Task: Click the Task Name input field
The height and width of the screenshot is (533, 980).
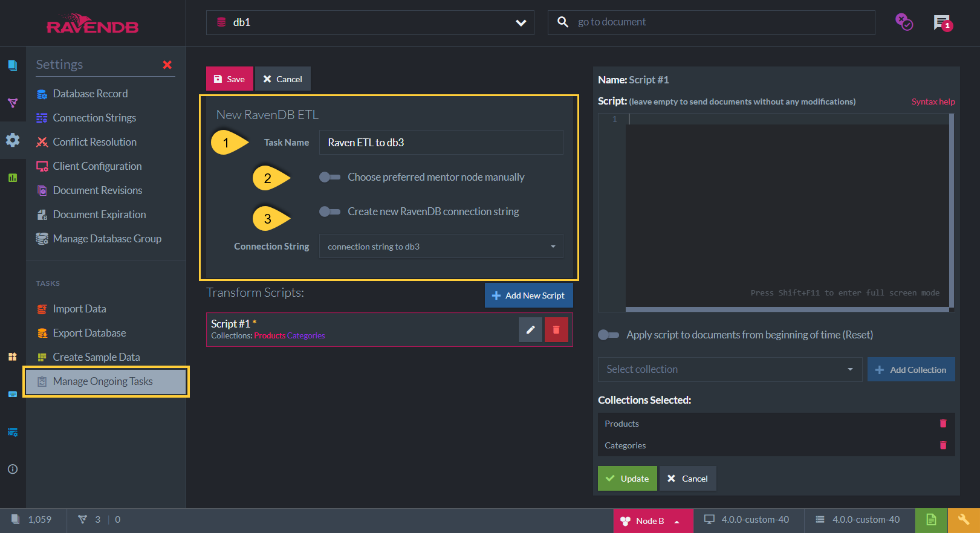Action: 441,142
